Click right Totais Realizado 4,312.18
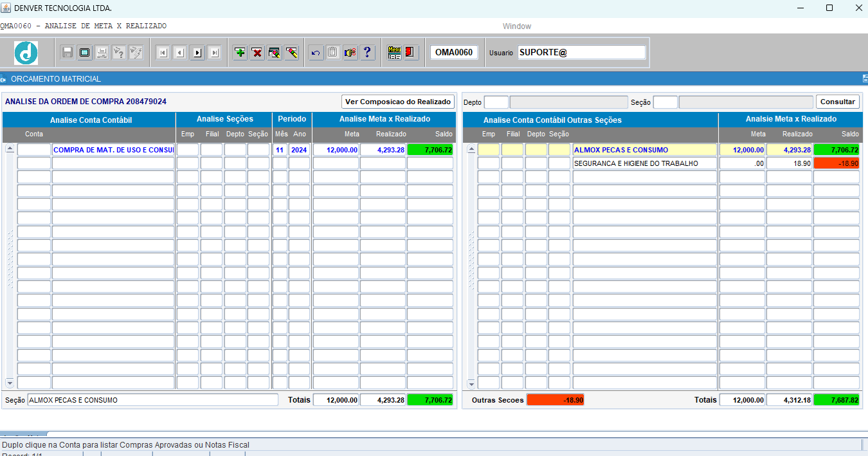Image resolution: width=868 pixels, height=456 pixels. 789,400
